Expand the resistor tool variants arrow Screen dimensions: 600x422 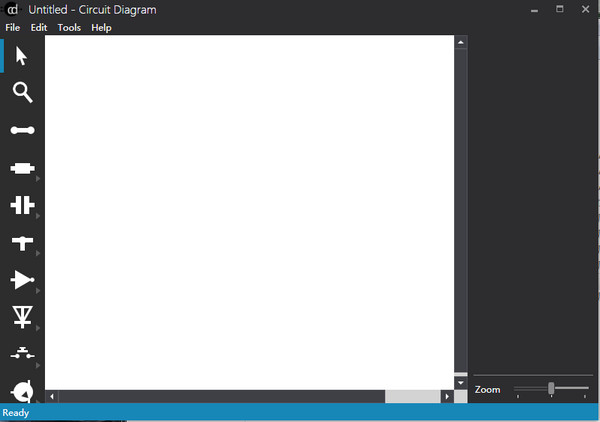[x=38, y=180]
